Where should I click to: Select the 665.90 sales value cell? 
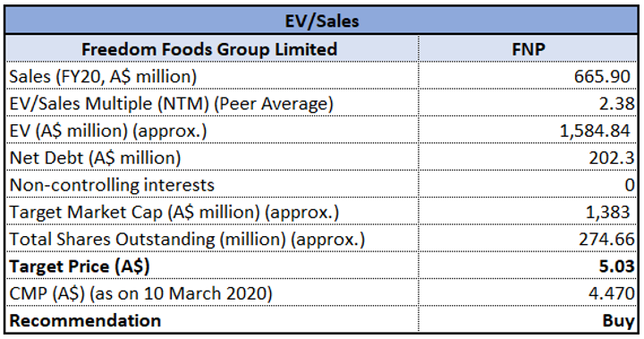point(529,76)
